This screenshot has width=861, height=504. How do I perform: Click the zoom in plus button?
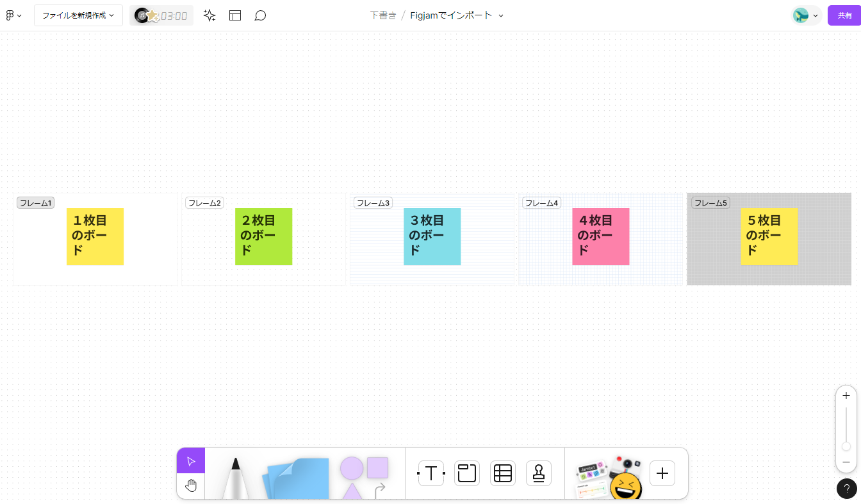(846, 396)
